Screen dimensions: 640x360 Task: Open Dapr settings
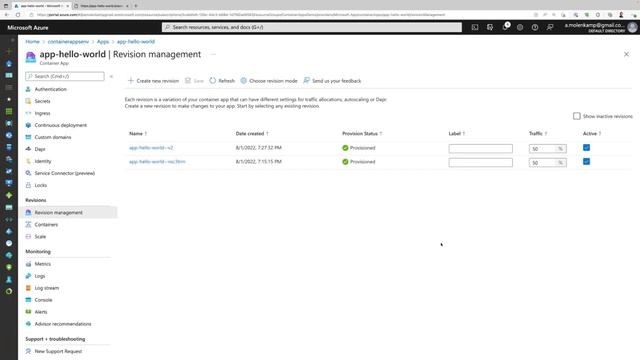point(40,149)
